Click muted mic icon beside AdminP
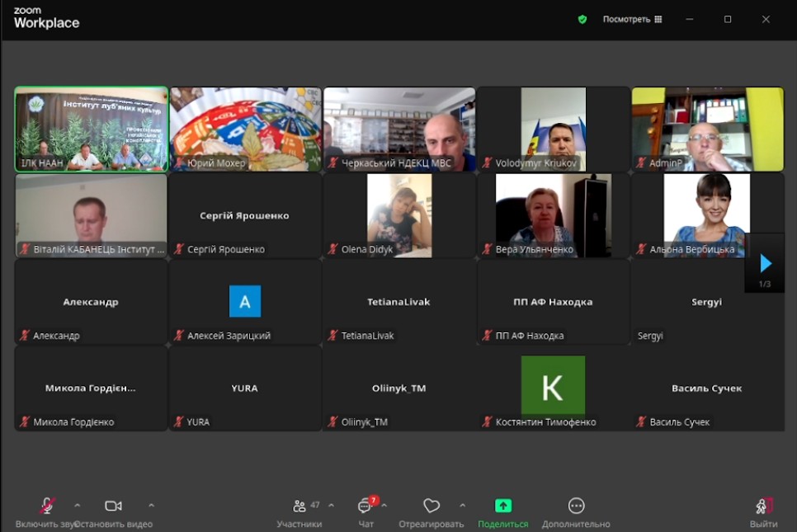Screen dimensions: 797x532 [641, 163]
